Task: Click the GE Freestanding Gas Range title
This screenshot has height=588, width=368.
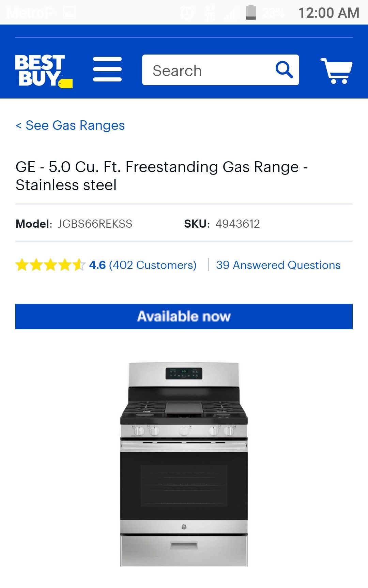Action: pos(162,176)
